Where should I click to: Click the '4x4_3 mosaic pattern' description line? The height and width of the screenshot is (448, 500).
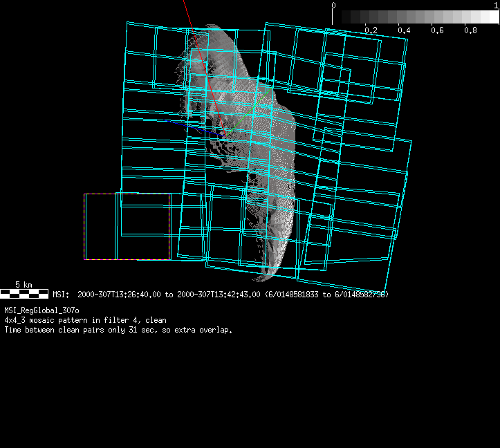[85, 320]
